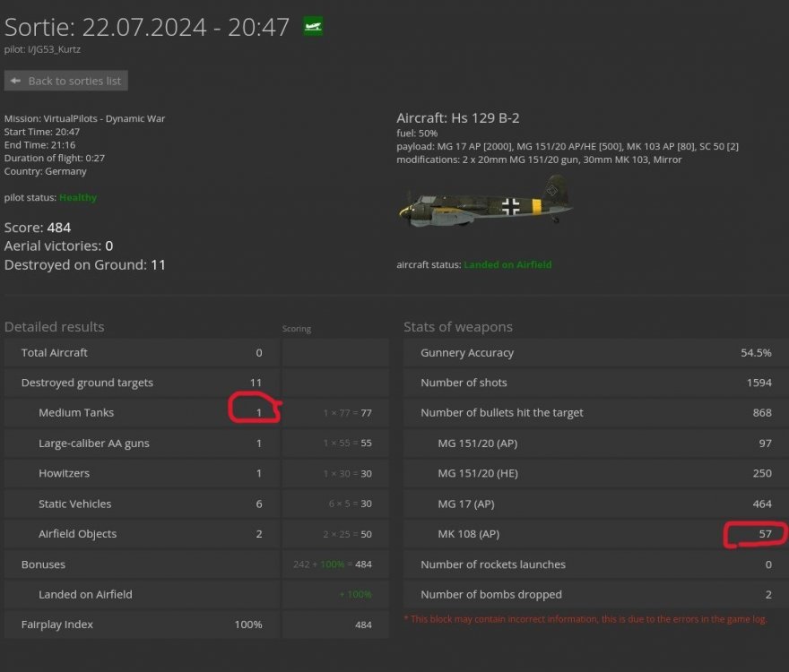Screen dimensions: 789x672
Task: Click the green aircraft status text
Action: pyautogui.click(x=507, y=265)
